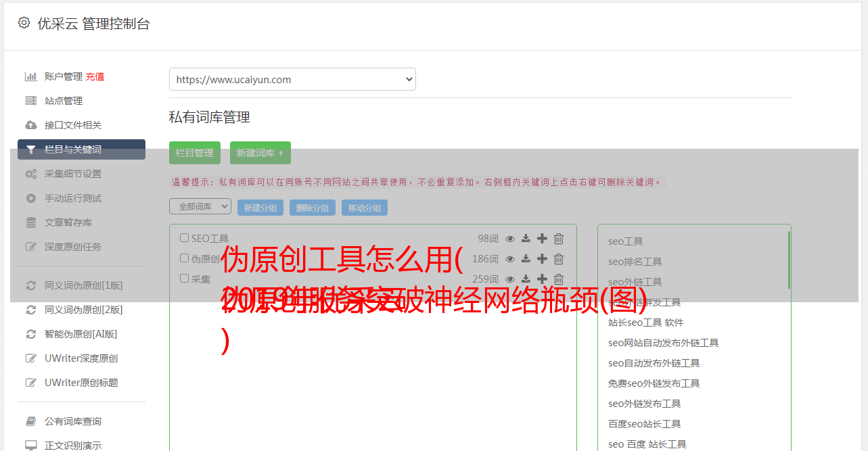Open 账户管理 bar chart icon

click(x=31, y=76)
